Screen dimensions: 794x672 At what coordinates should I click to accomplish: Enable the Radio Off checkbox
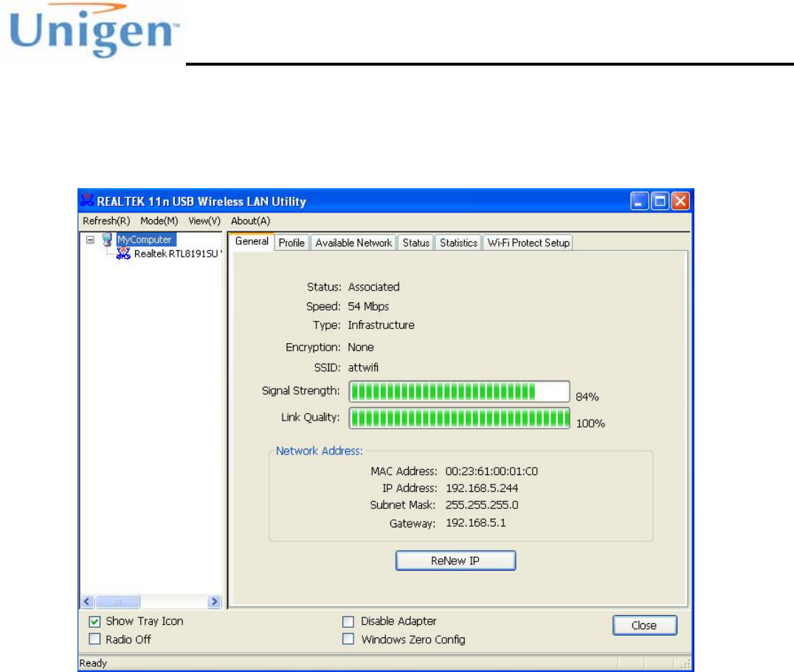[94, 639]
